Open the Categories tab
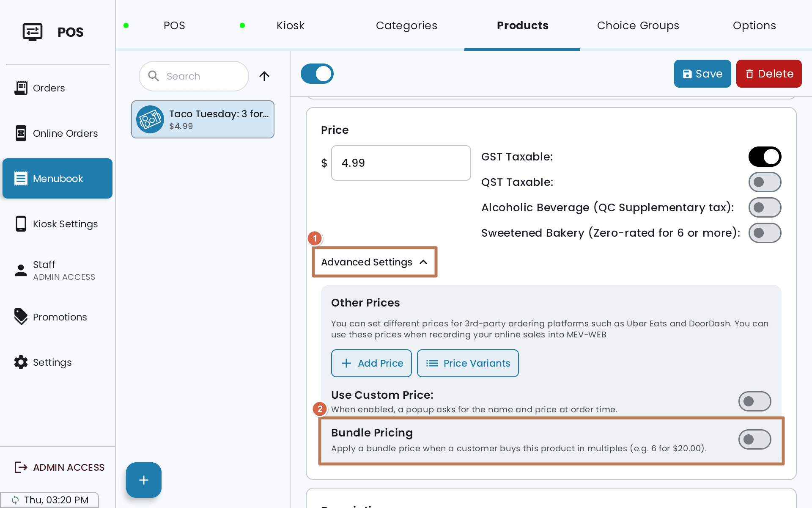 406,25
